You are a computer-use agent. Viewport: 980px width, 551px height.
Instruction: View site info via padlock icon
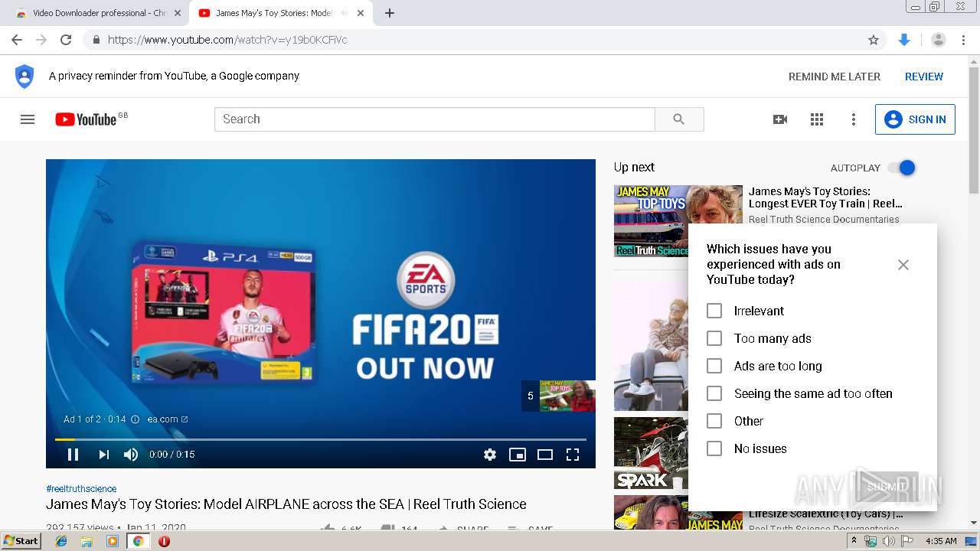(96, 40)
